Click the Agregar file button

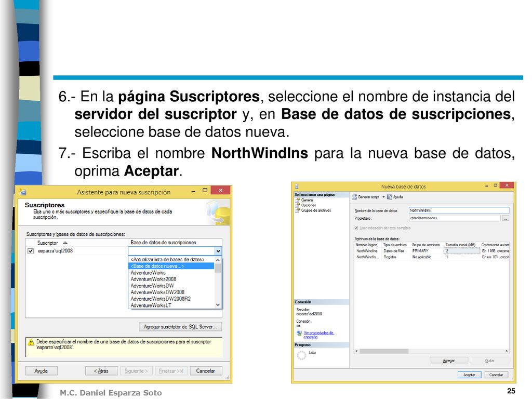pyautogui.click(x=448, y=361)
